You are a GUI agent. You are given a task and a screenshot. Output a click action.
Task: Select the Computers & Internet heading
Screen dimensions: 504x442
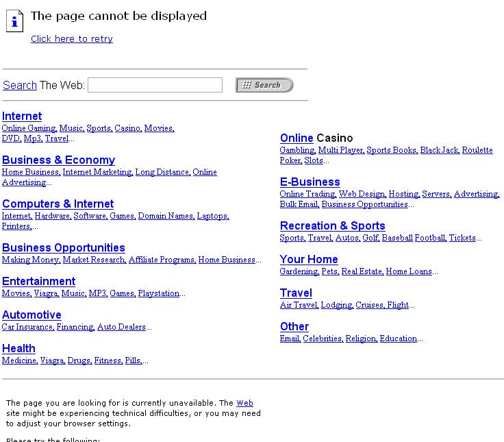(58, 204)
